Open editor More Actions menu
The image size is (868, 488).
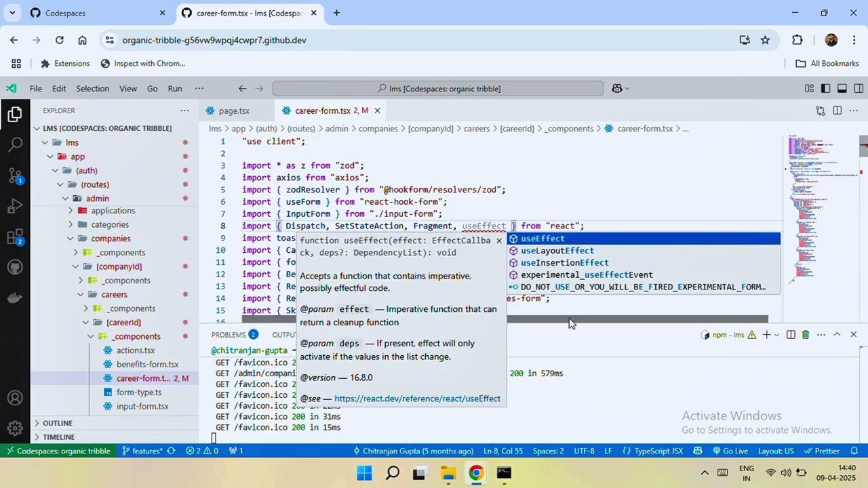coord(853,110)
